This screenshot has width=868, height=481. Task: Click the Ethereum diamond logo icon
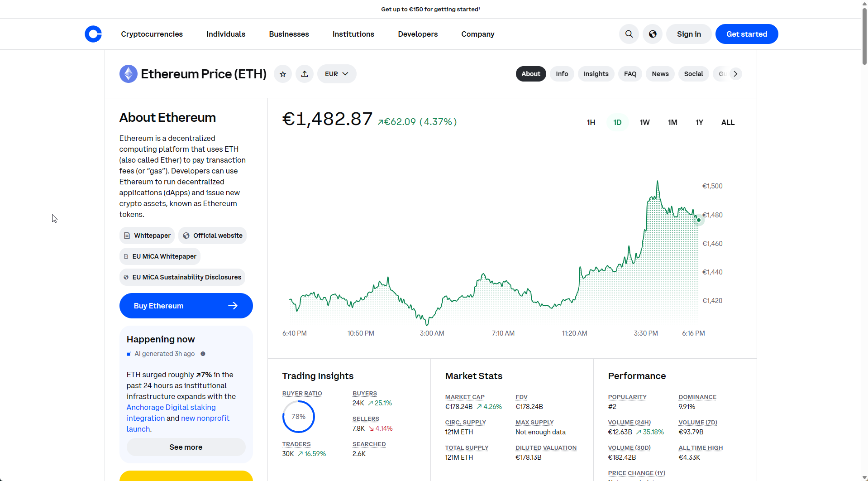[129, 74]
